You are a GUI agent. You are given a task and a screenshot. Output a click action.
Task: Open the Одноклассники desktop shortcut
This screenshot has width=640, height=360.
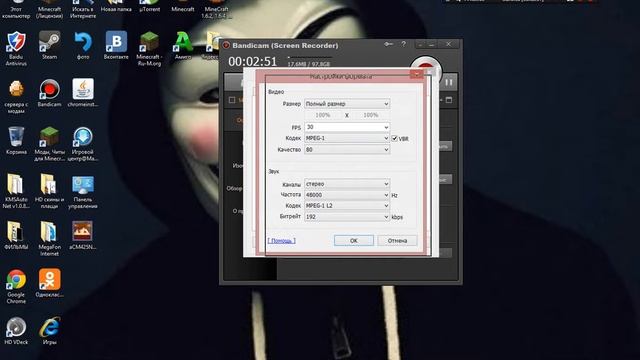(49, 283)
